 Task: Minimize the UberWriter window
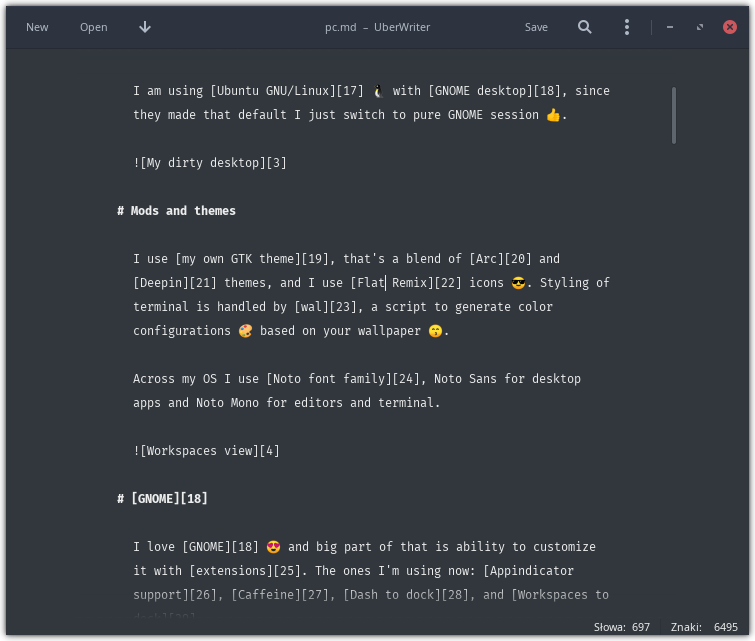tap(670, 27)
